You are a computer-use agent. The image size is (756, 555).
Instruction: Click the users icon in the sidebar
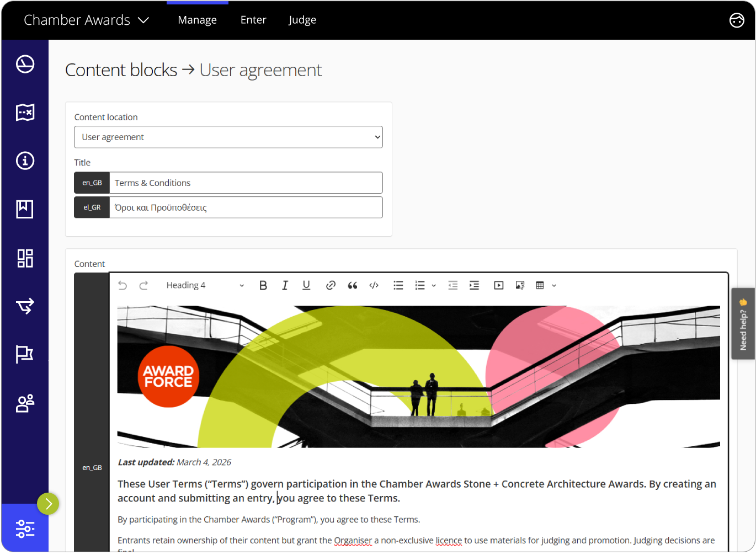tap(25, 403)
